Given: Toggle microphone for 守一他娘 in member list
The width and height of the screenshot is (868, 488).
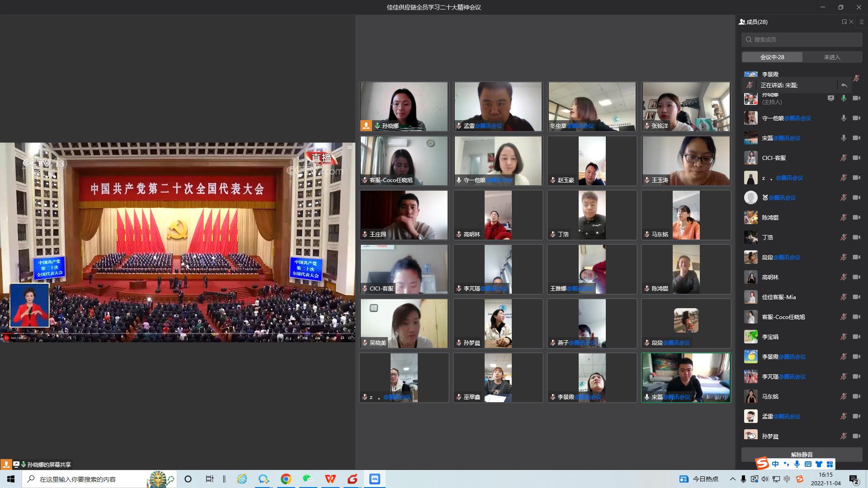Looking at the screenshot, I should pos(844,118).
